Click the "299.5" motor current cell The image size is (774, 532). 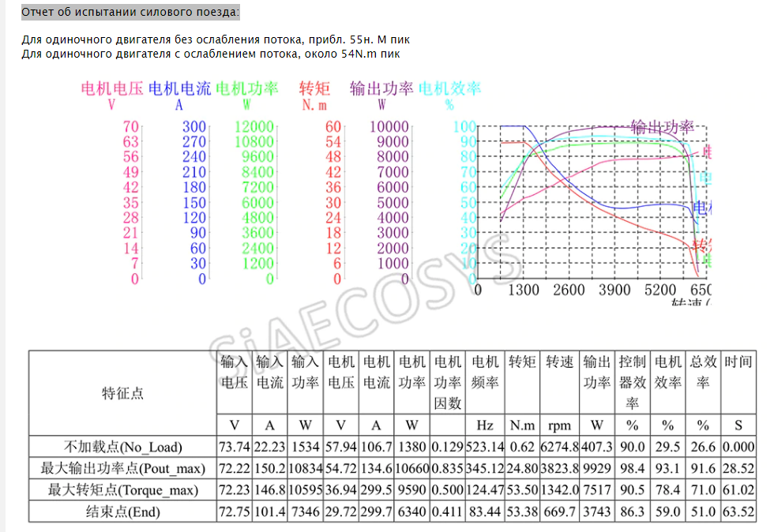point(376,490)
